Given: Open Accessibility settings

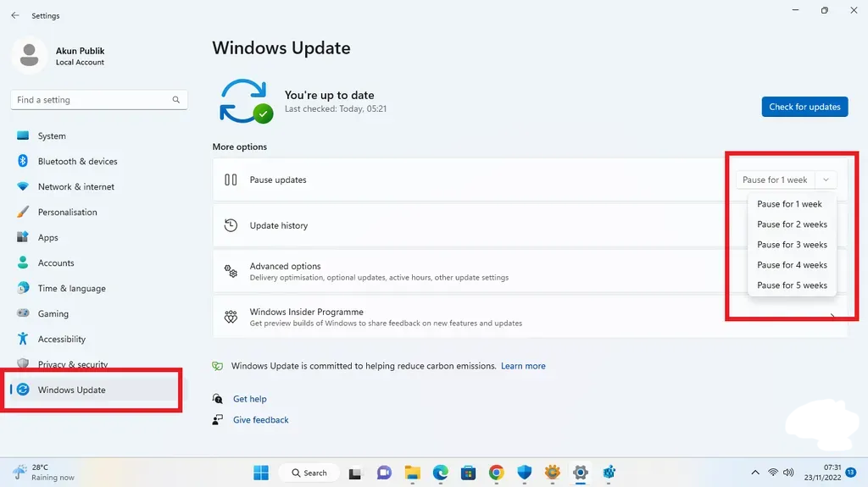Looking at the screenshot, I should 98,340.
